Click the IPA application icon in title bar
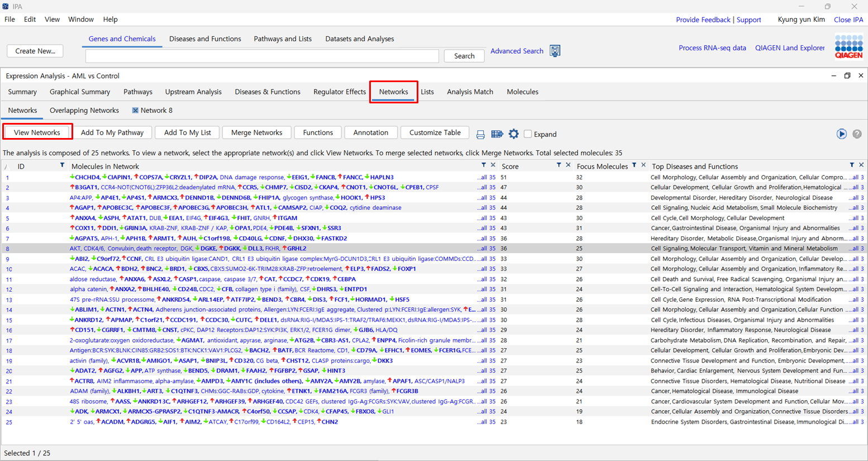Viewport: 868px width, 461px height. (6, 6)
